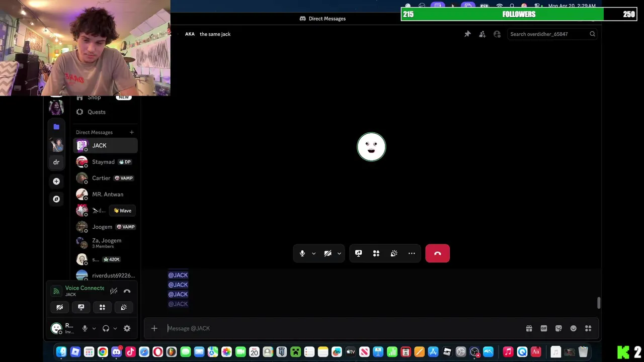Open your user avatar profile panel
The width and height of the screenshot is (644, 362).
point(56,328)
